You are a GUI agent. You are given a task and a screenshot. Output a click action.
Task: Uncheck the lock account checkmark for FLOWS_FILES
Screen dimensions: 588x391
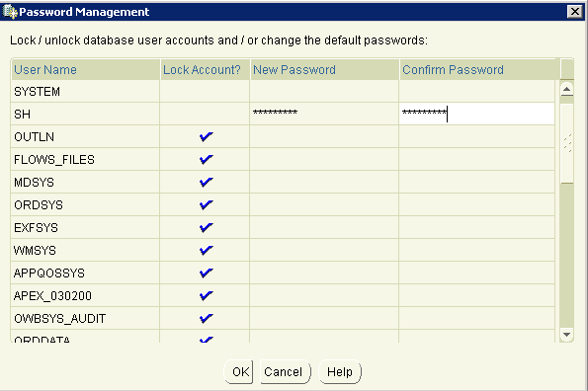point(206,160)
